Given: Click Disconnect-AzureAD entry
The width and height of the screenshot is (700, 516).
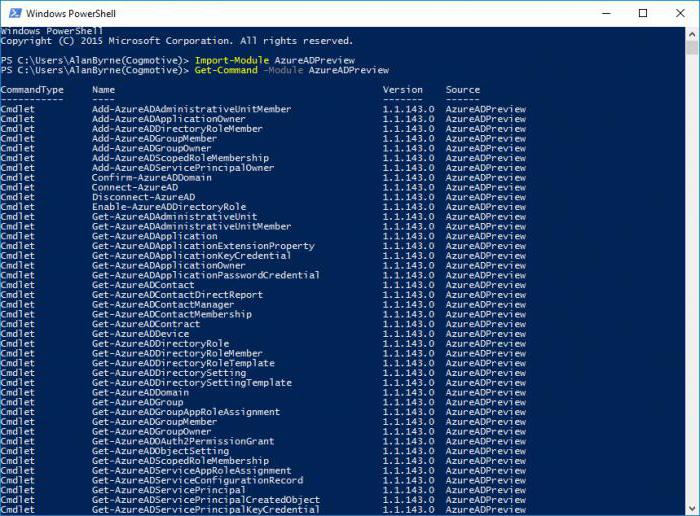Looking at the screenshot, I should click(143, 197).
